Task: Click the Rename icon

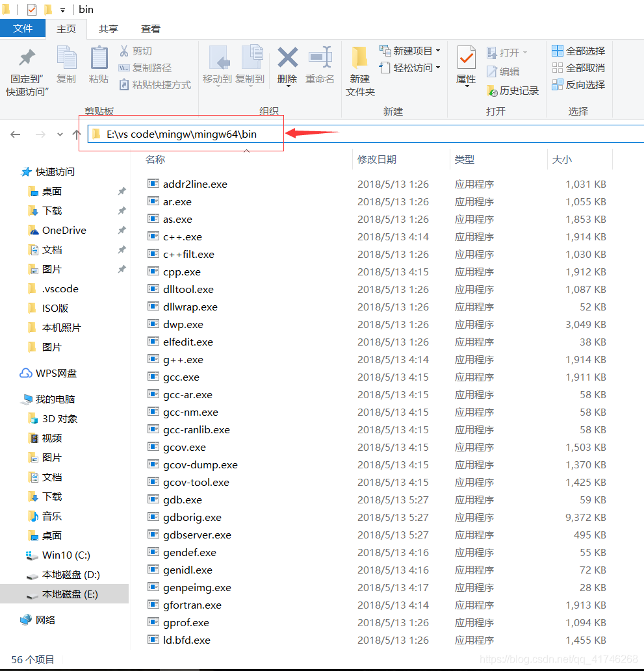Action: [x=320, y=57]
